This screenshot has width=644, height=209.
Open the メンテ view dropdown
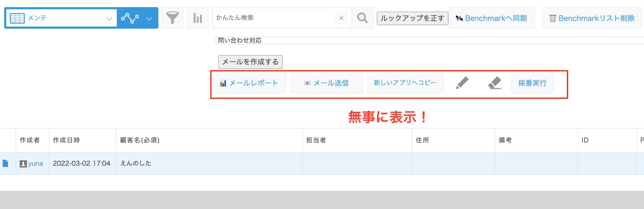tap(60, 18)
